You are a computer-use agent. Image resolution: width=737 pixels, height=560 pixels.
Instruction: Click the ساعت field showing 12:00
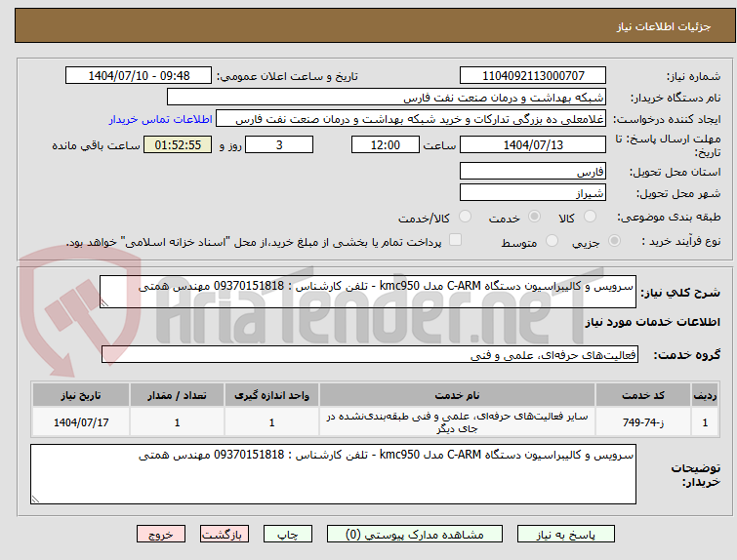click(x=386, y=144)
